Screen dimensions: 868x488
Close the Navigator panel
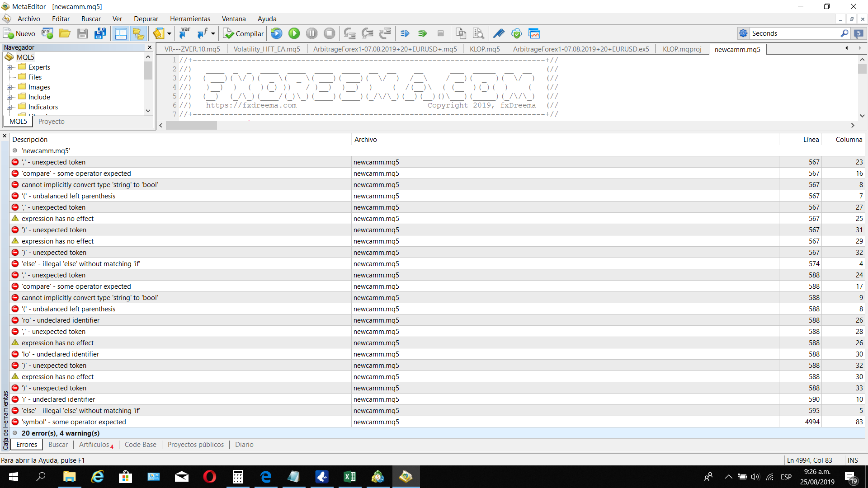[x=150, y=47]
